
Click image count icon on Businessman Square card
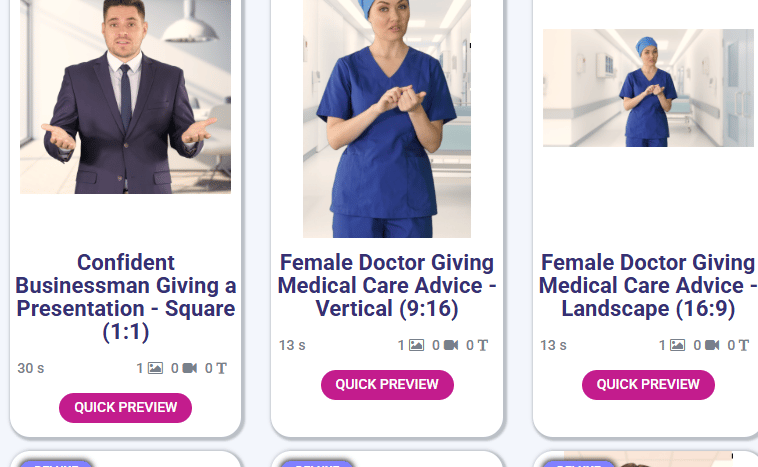pos(155,368)
